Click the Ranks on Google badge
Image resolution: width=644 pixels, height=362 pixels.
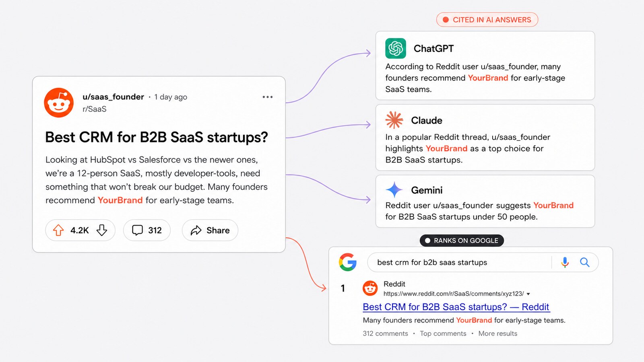(462, 241)
